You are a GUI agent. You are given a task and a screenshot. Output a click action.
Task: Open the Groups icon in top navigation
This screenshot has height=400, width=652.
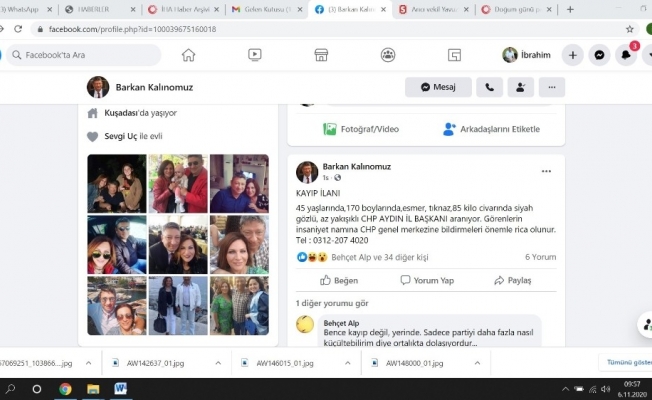(x=387, y=55)
